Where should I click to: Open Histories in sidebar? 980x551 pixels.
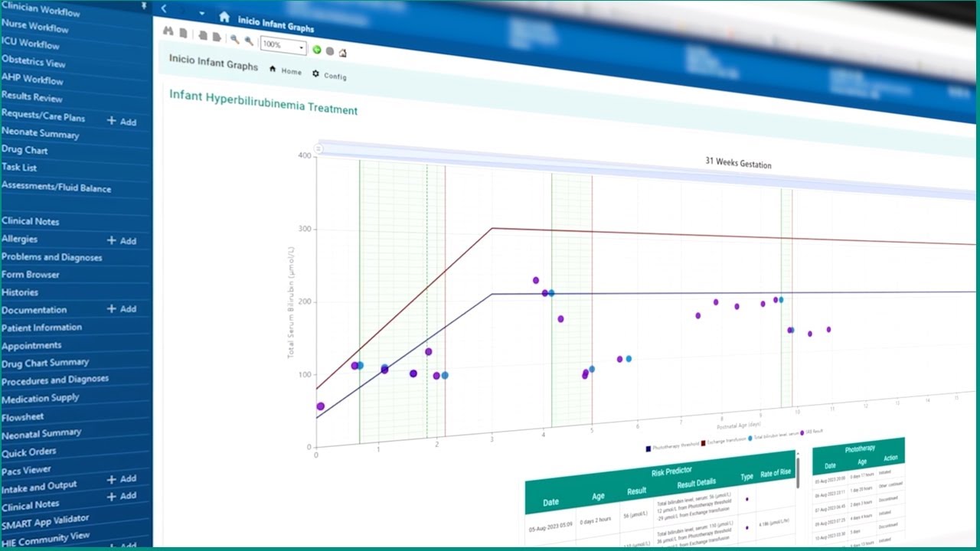click(20, 292)
